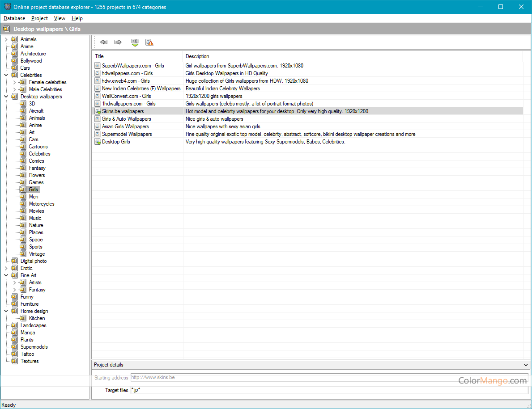
Task: Click the folder icon next to Architecture
Action: click(14, 54)
